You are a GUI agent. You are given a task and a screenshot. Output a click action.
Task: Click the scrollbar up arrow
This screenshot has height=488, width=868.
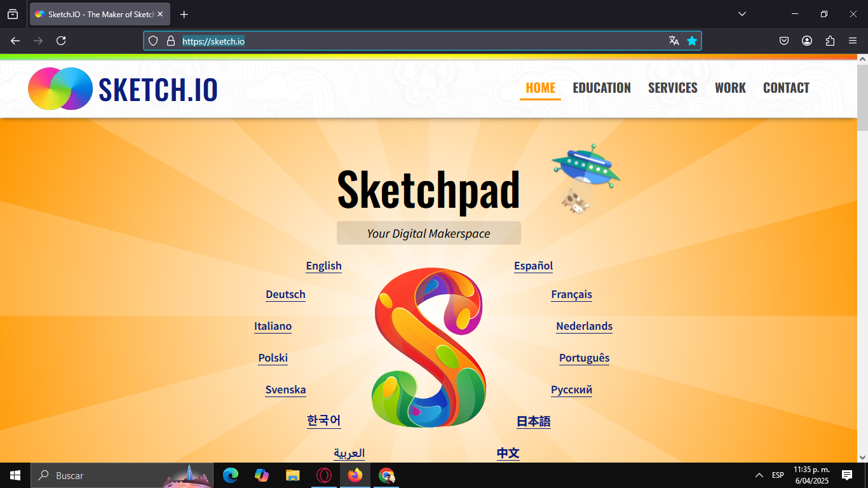tap(862, 59)
